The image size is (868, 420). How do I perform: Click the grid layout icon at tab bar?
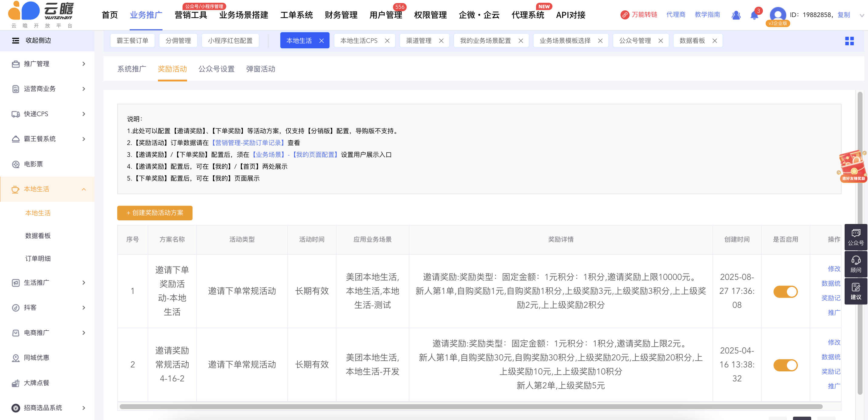[x=849, y=41]
